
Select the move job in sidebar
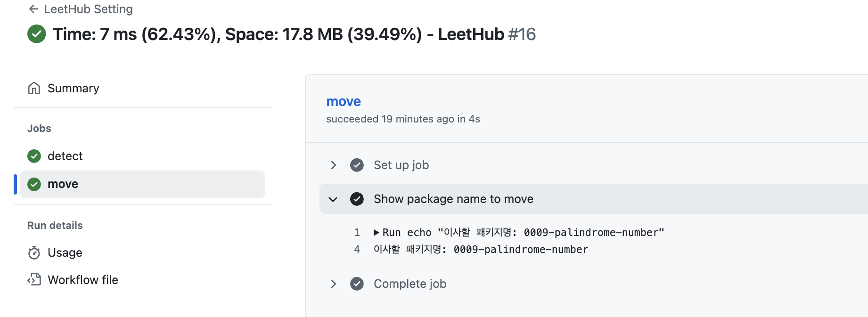click(63, 184)
